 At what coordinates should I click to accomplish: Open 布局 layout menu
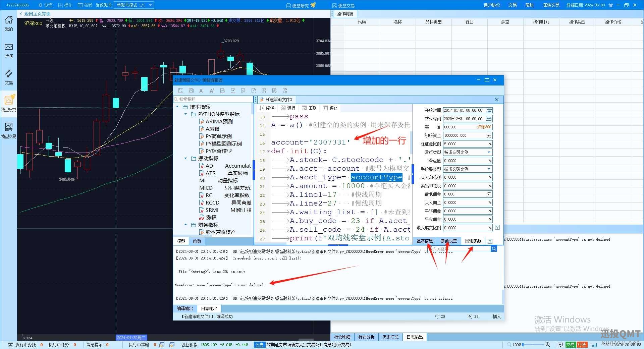[x=85, y=5]
